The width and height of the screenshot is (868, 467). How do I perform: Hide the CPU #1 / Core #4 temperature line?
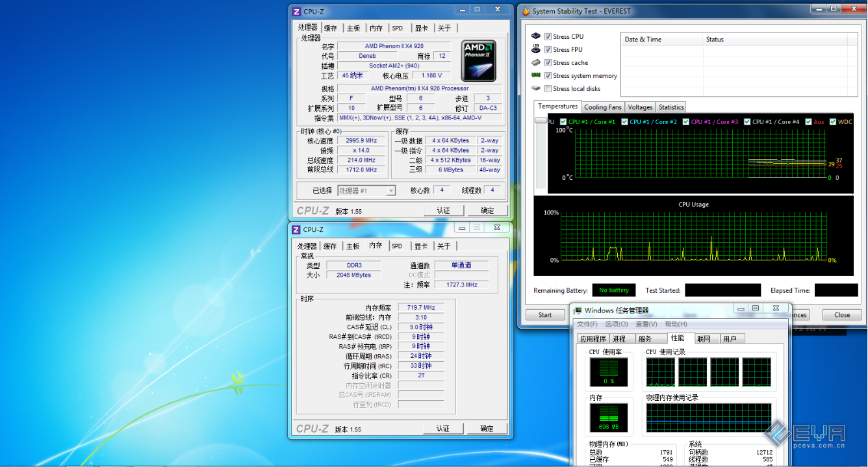tap(747, 121)
